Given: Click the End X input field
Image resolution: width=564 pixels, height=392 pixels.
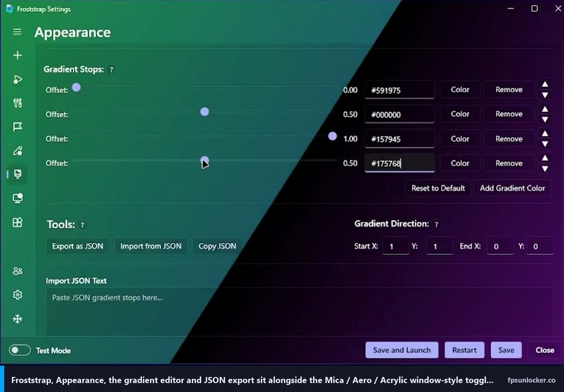Looking at the screenshot, I should point(500,246).
